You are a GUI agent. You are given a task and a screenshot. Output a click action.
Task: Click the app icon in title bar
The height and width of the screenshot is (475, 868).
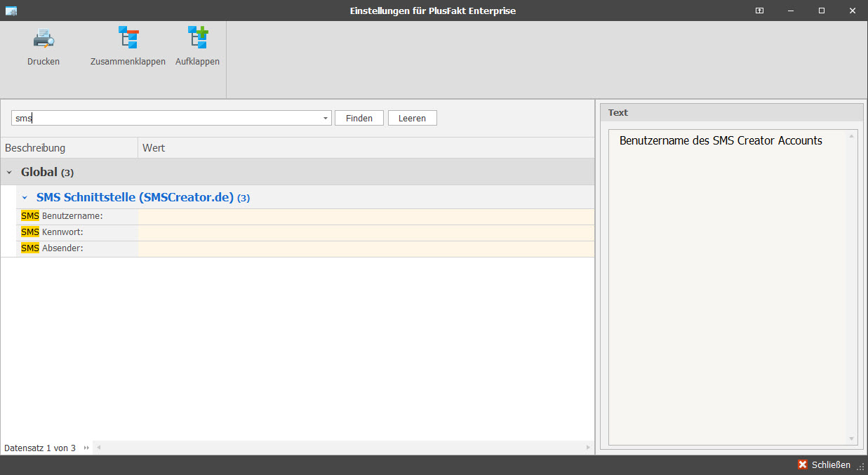coord(11,11)
